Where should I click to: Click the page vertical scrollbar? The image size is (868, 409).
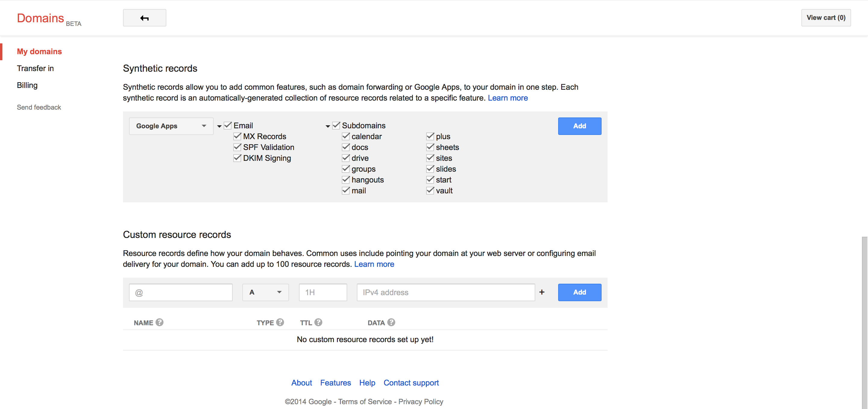864,323
